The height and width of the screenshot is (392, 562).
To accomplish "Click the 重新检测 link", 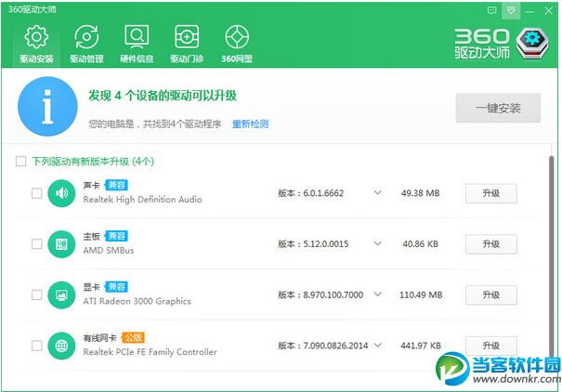I will pos(250,124).
